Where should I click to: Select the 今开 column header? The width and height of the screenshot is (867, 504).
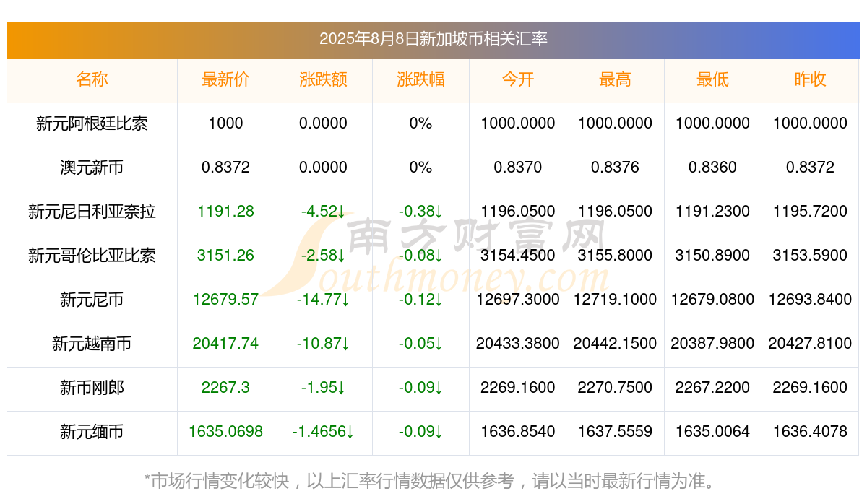(518, 79)
